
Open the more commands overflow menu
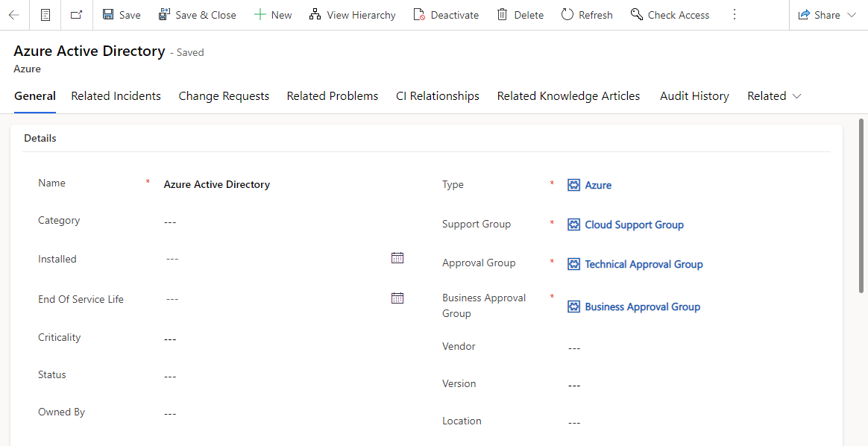pos(735,15)
